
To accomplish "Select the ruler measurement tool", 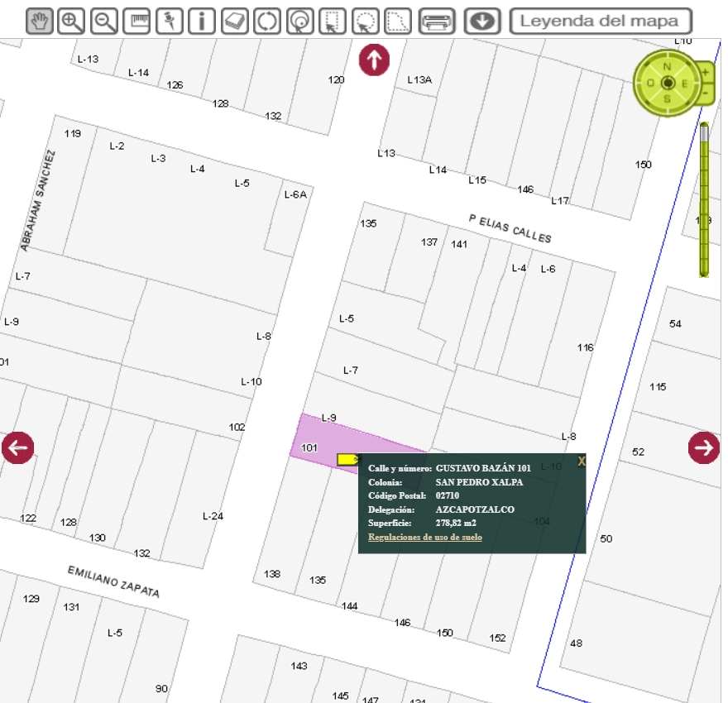I will point(136,22).
